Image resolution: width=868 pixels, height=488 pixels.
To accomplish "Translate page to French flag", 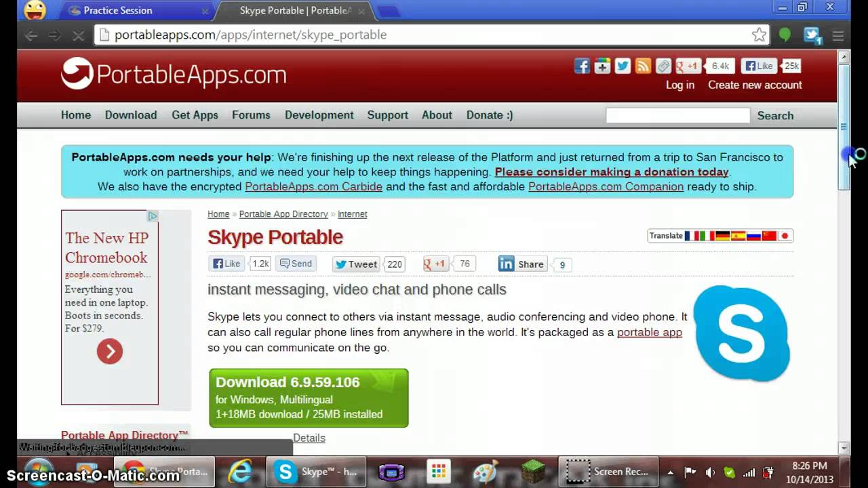I will coord(692,236).
